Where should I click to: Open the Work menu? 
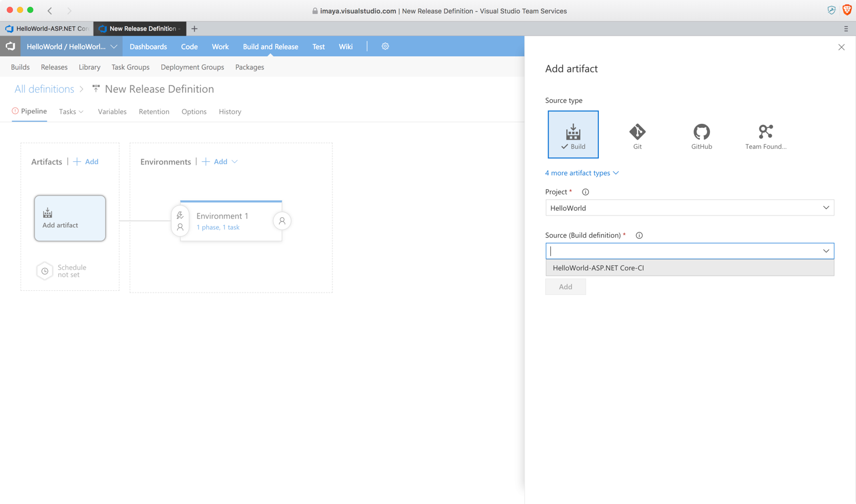click(220, 47)
